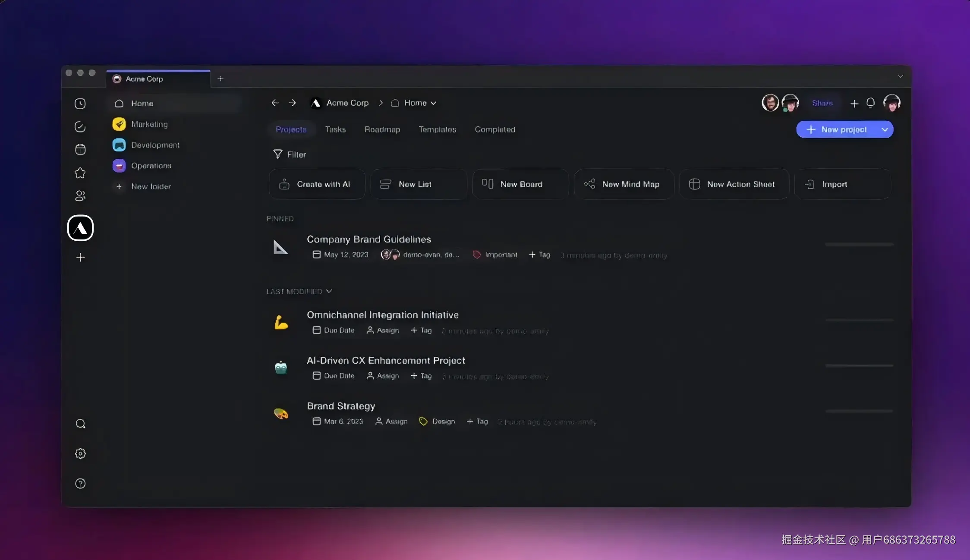970x560 pixels.
Task: Open the calendar icon in left sidebar
Action: 80,150
